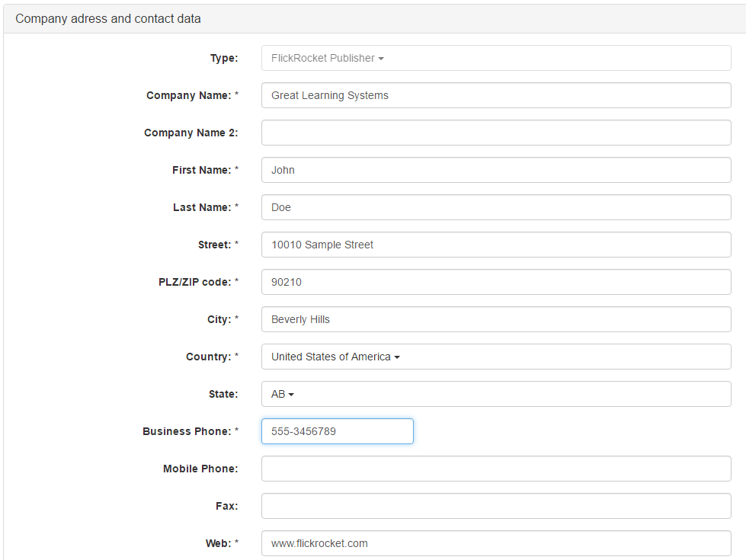The width and height of the screenshot is (746, 560).
Task: Click inside the Business Phone field
Action: pos(337,431)
